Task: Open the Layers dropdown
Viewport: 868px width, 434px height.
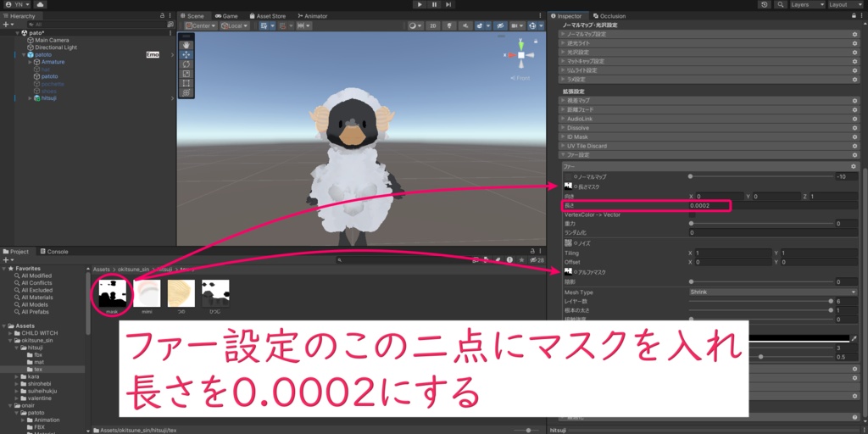Action: 807,4
